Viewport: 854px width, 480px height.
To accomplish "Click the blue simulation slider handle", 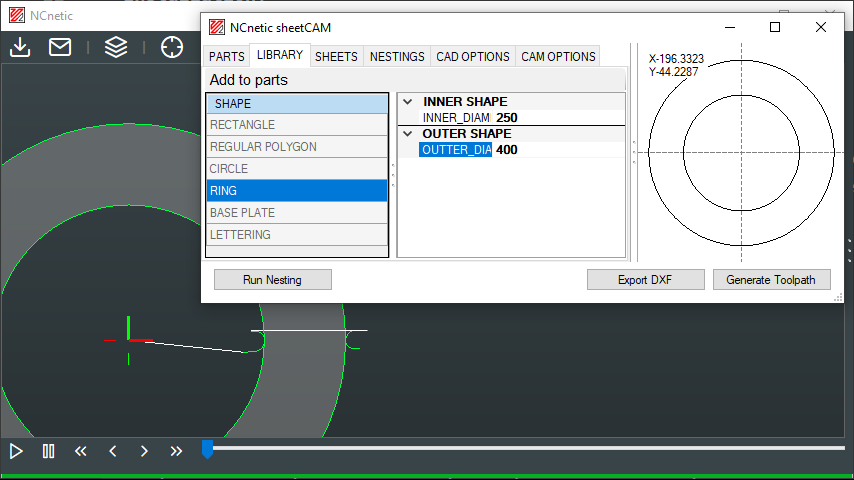I will tap(207, 449).
